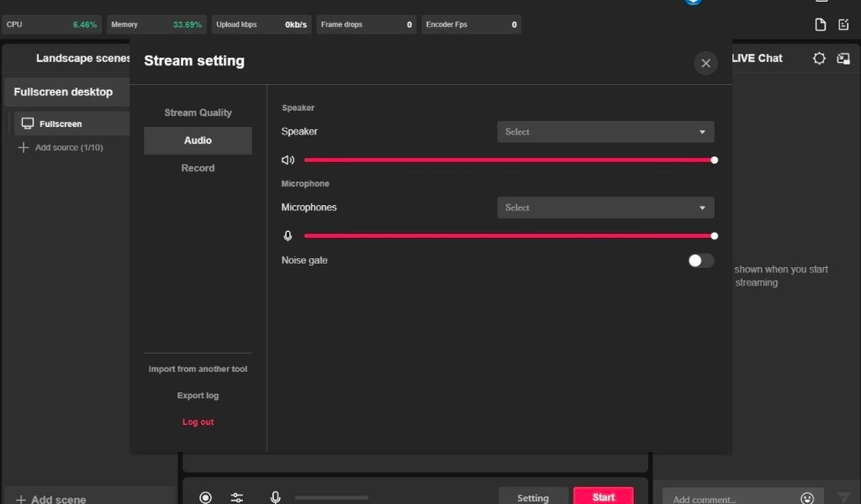
Task: Switch to the Stream Quality tab
Action: tap(198, 113)
